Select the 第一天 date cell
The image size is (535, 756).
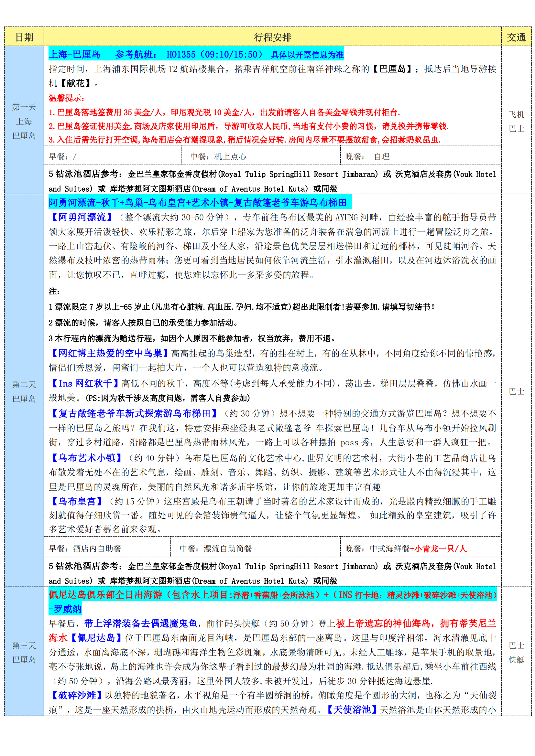click(x=24, y=107)
